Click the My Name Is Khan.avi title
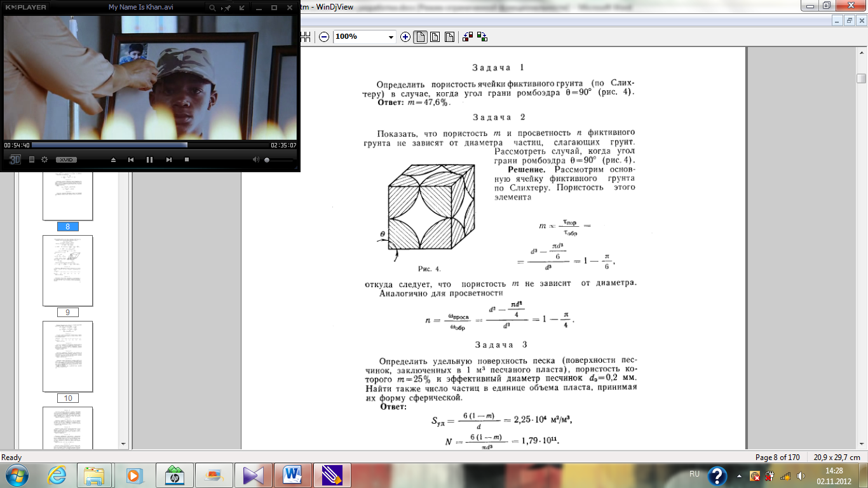 (141, 8)
